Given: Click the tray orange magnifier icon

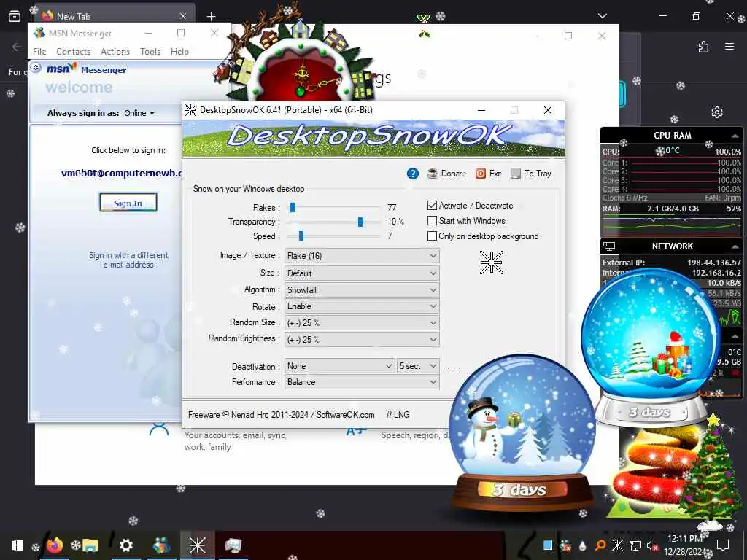Looking at the screenshot, I should tap(600, 545).
